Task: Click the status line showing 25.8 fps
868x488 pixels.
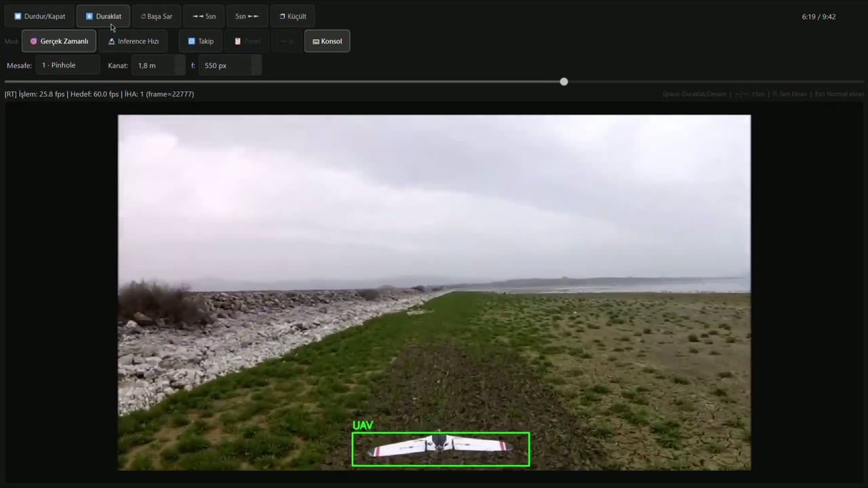Action: [99, 94]
